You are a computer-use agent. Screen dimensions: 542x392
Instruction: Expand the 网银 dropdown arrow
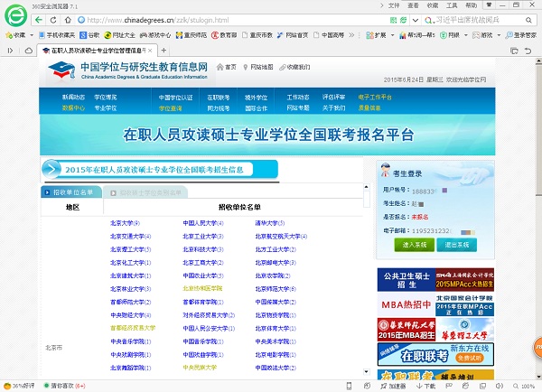pos(465,35)
